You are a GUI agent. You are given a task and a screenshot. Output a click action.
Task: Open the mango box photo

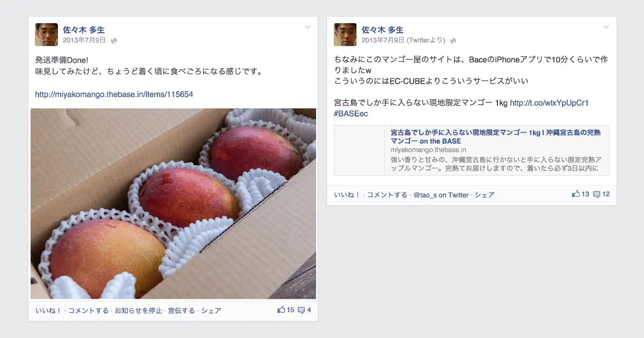click(x=173, y=203)
